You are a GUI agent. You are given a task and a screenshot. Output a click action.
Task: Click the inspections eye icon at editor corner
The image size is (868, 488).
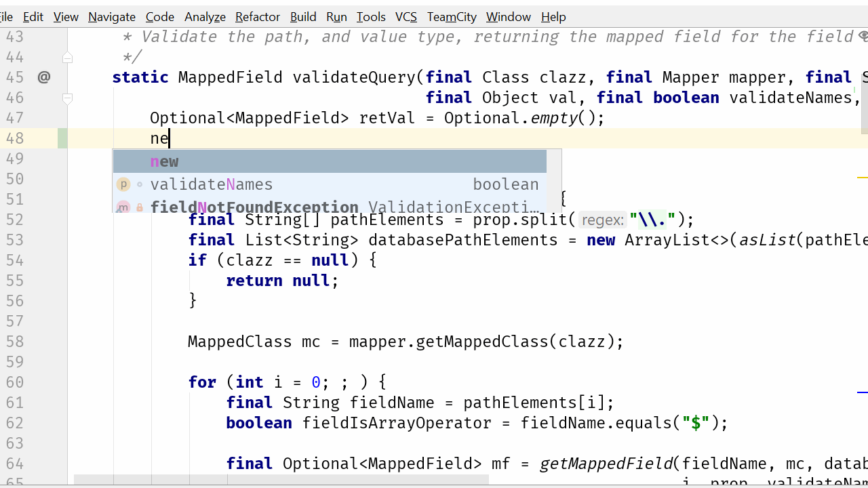pyautogui.click(x=863, y=36)
